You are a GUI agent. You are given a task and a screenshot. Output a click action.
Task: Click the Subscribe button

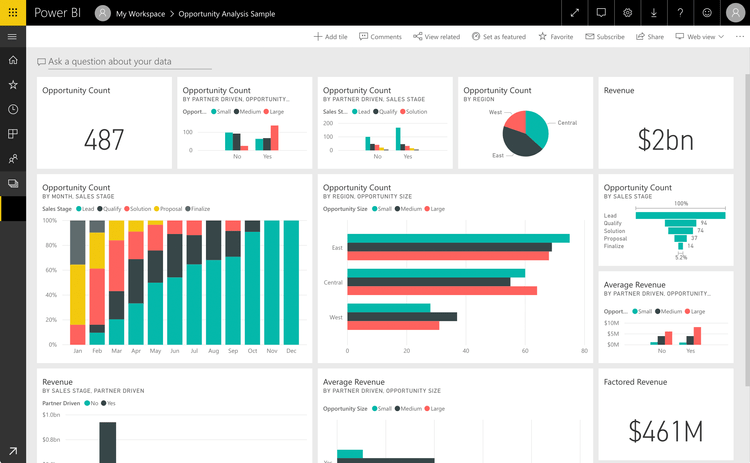pos(604,37)
